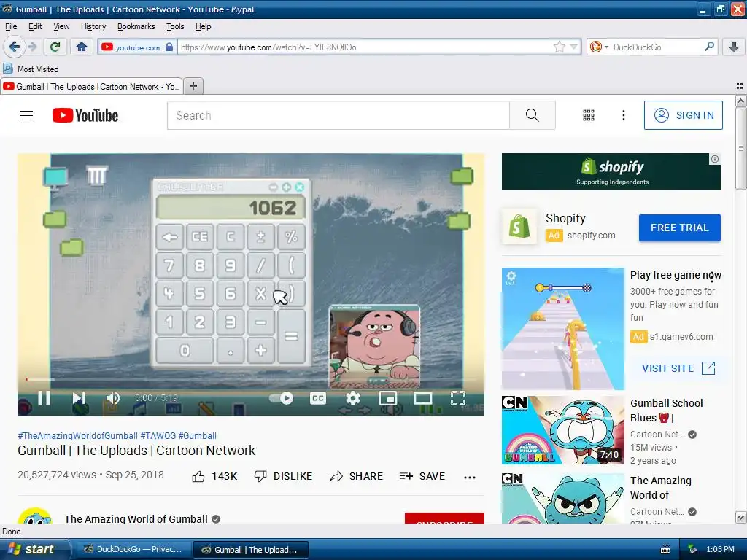The height and width of the screenshot is (560, 747).
Task: Go back with the browser back arrow
Action: click(15, 47)
